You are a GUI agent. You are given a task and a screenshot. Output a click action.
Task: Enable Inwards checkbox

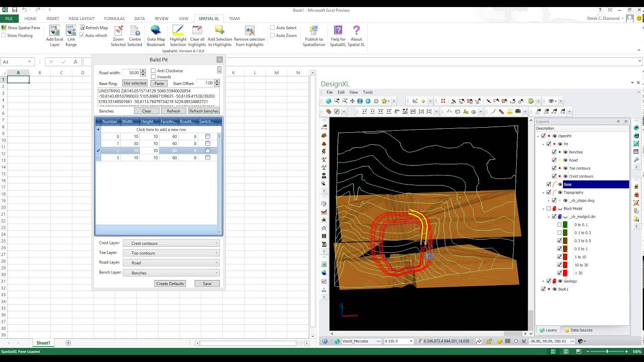coord(153,77)
